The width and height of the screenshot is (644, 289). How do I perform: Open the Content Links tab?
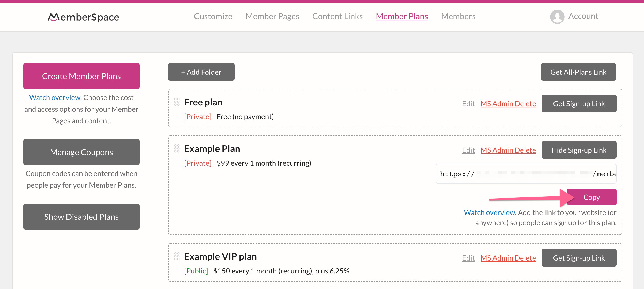(x=337, y=16)
